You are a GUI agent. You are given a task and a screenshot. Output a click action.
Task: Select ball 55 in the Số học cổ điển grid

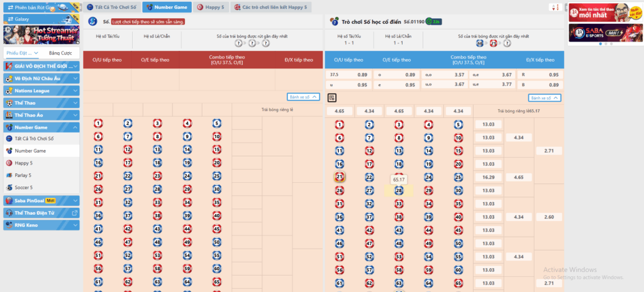[x=458, y=257]
